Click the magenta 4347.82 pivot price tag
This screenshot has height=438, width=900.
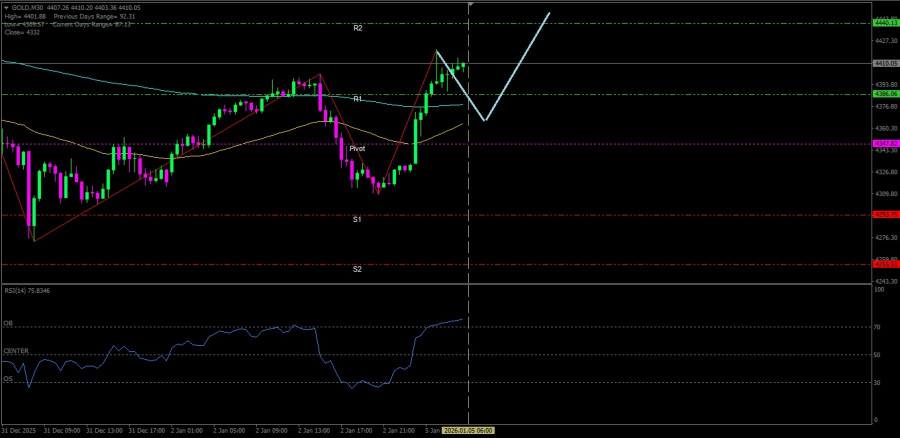coord(885,143)
